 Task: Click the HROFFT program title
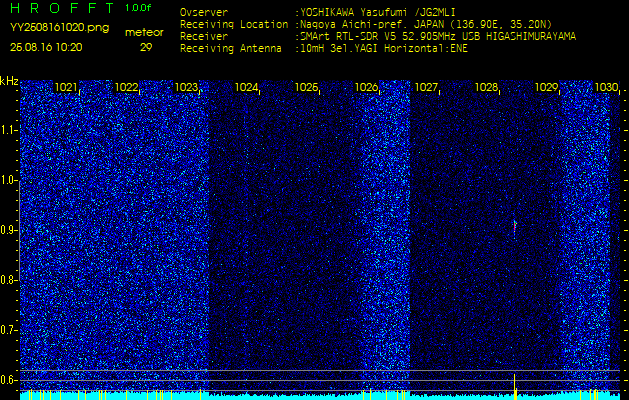tap(62, 8)
